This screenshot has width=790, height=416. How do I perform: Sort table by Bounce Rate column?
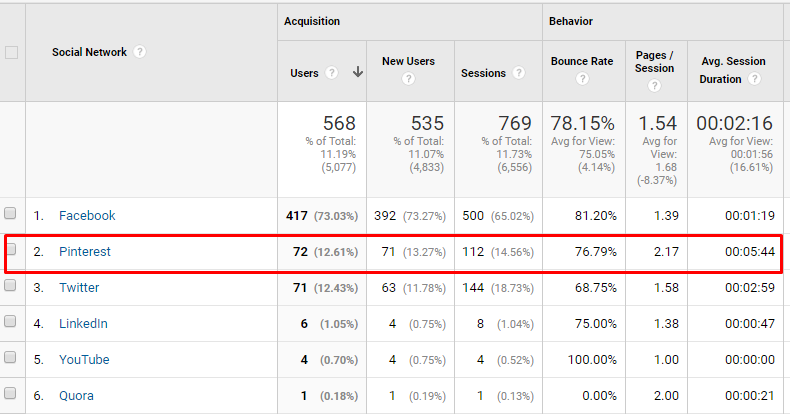tap(582, 61)
